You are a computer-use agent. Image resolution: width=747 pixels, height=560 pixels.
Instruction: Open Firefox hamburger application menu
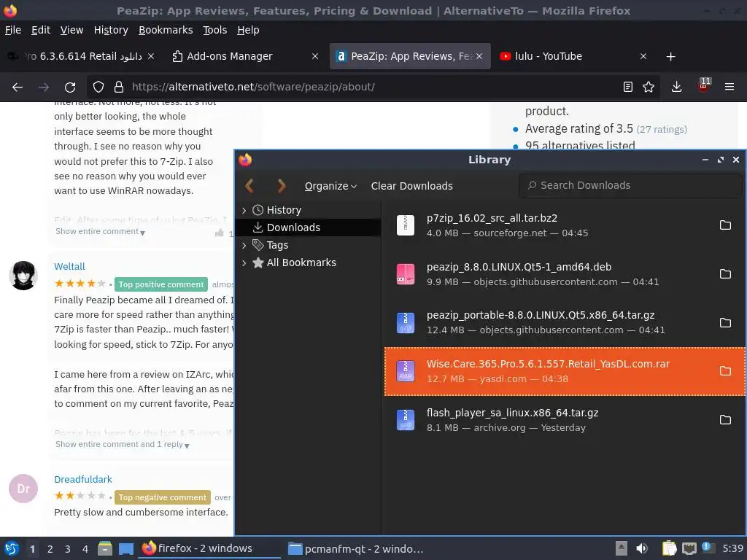click(729, 87)
